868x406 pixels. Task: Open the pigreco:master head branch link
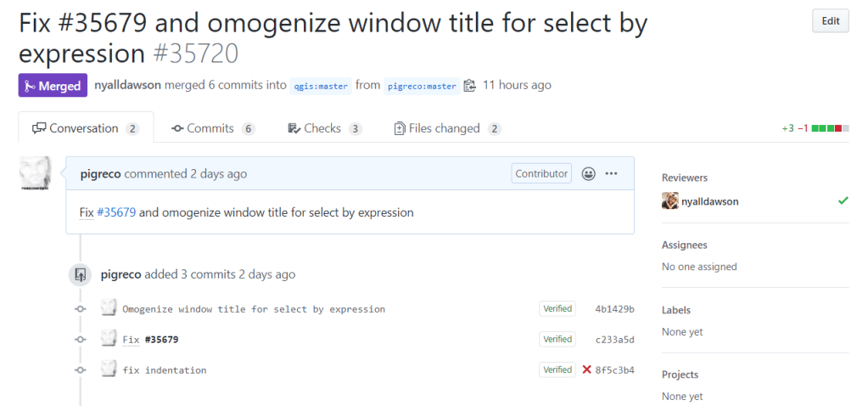(x=422, y=86)
